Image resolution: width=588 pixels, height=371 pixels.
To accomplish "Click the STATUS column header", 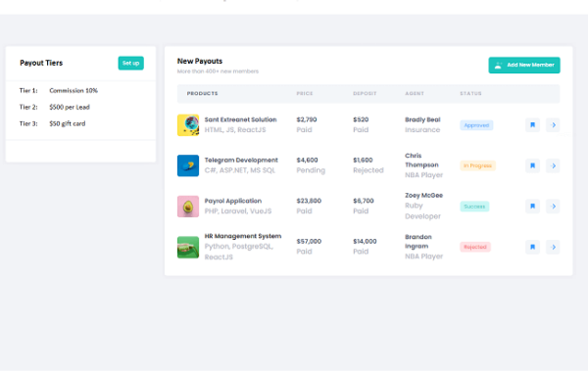I will (470, 94).
